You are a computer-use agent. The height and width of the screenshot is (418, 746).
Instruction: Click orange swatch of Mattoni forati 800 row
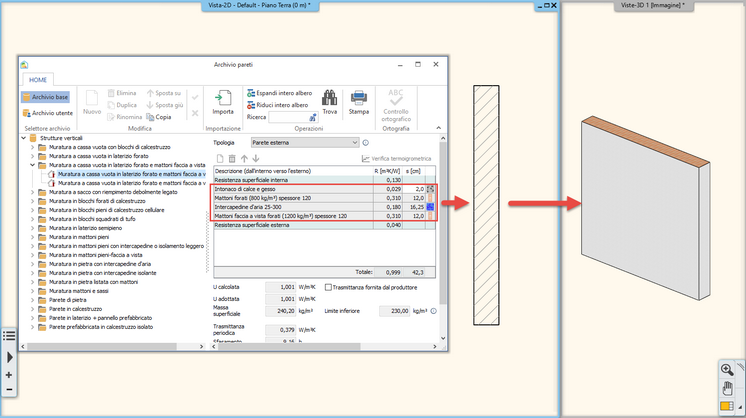(x=430, y=198)
